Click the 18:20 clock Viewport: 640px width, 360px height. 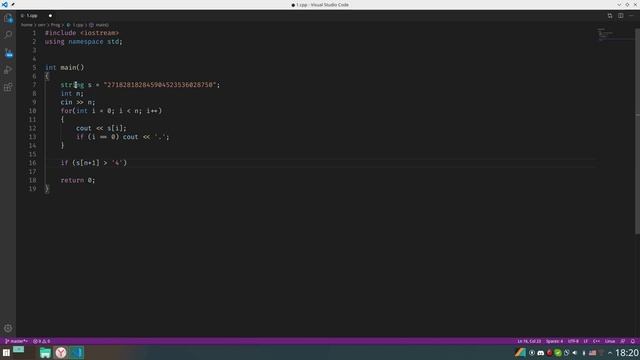coord(627,353)
